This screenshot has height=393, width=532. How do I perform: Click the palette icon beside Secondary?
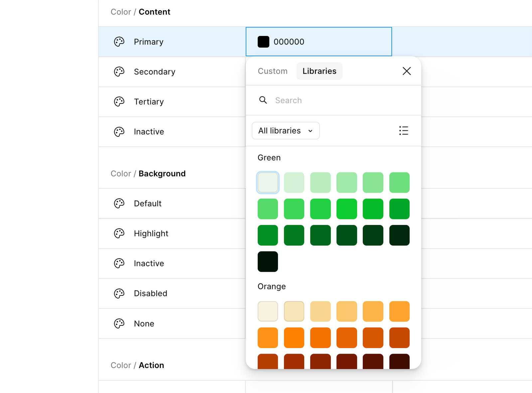point(119,72)
